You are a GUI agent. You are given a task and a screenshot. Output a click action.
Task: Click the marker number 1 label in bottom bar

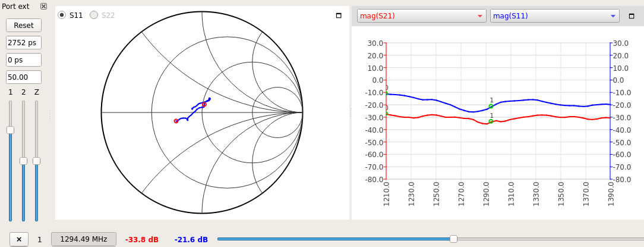(39, 240)
